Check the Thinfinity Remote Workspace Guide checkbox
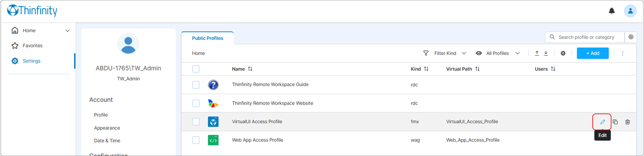 click(x=196, y=85)
